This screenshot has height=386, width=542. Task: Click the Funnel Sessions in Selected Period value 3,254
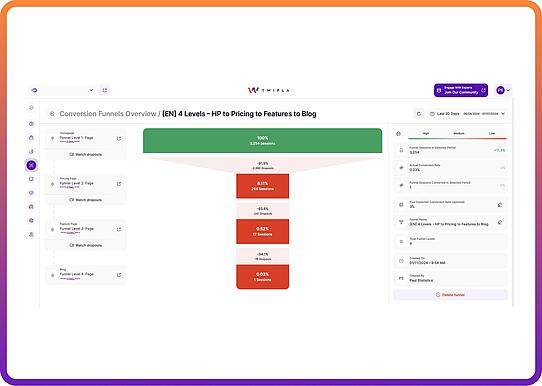coord(414,152)
